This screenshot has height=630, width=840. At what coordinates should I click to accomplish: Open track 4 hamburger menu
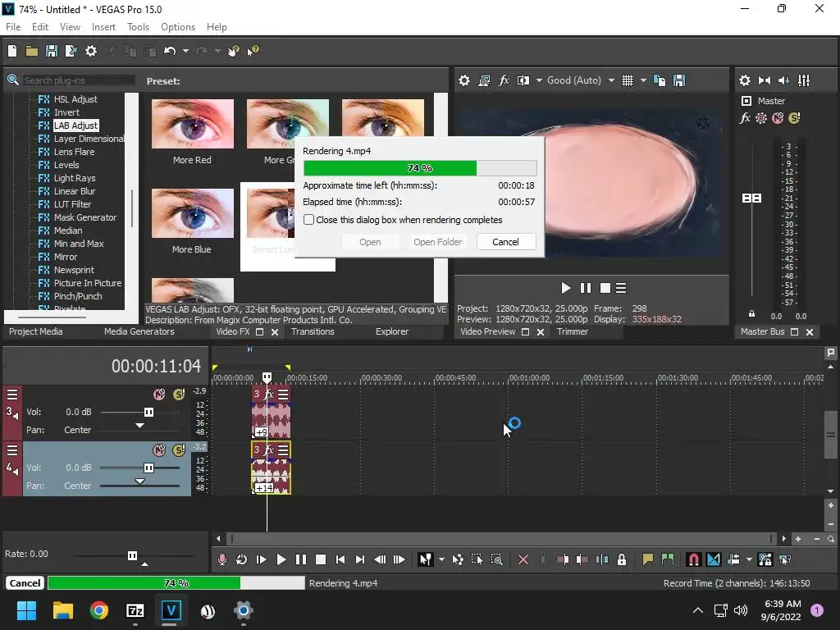(11, 450)
